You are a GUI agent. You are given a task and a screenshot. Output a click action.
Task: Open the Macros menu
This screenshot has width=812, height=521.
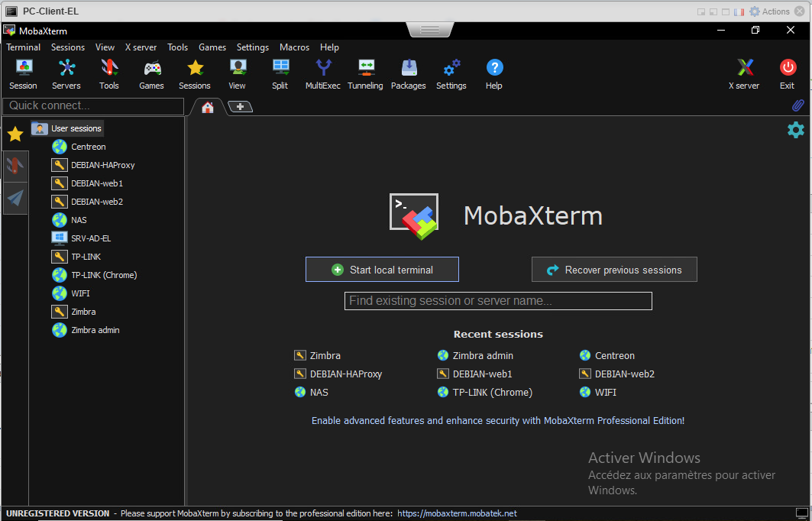pyautogui.click(x=294, y=47)
